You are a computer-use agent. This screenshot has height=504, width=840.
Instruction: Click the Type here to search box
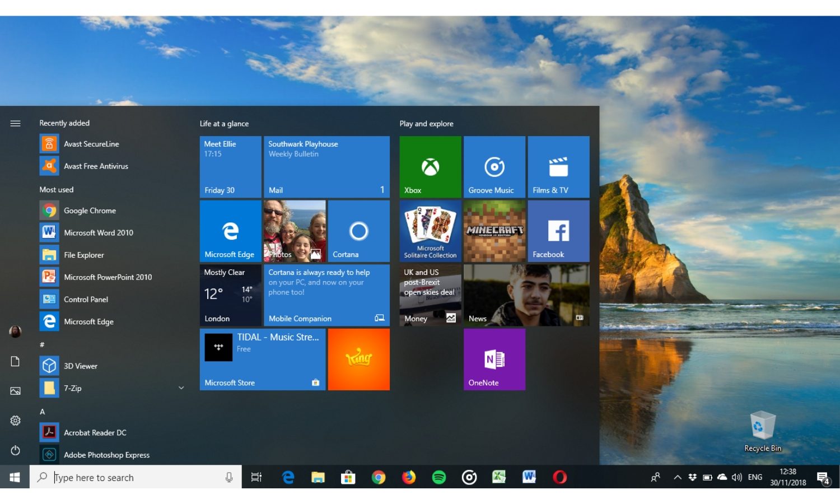(136, 477)
